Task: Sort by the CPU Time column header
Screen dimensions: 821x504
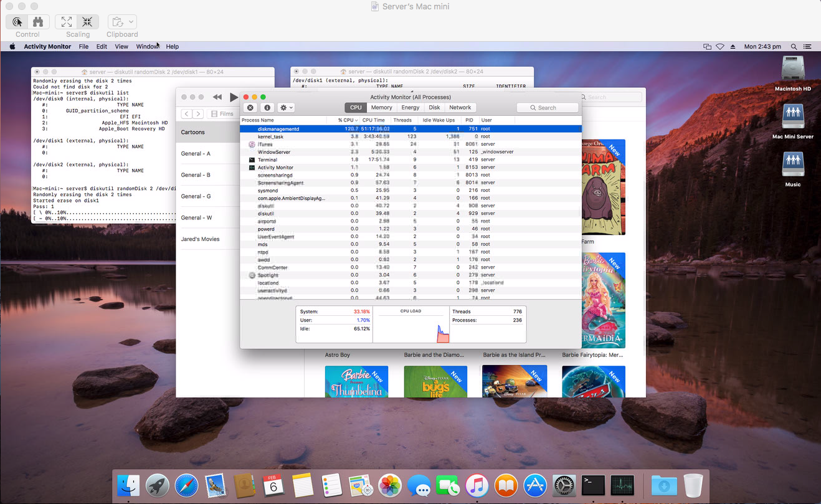Action: [x=374, y=120]
